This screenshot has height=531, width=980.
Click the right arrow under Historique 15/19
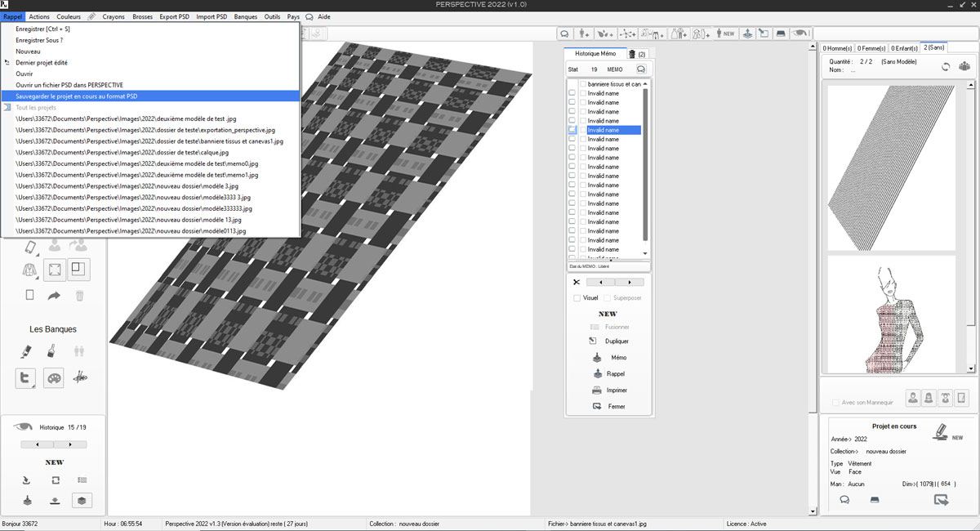pyautogui.click(x=70, y=444)
